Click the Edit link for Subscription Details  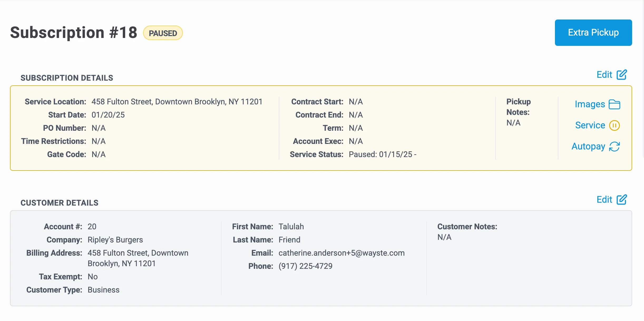click(604, 75)
